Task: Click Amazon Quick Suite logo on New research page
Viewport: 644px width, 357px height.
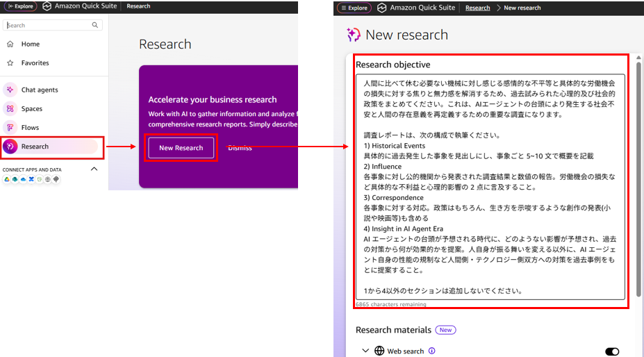Action: point(382,8)
